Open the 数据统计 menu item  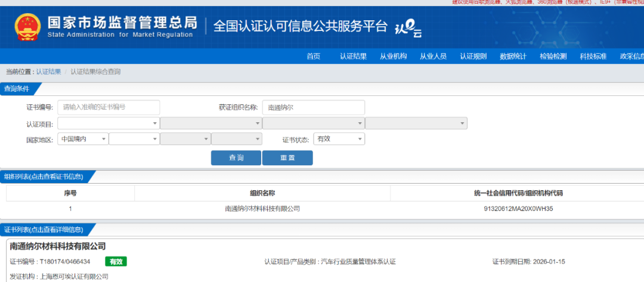(x=513, y=56)
